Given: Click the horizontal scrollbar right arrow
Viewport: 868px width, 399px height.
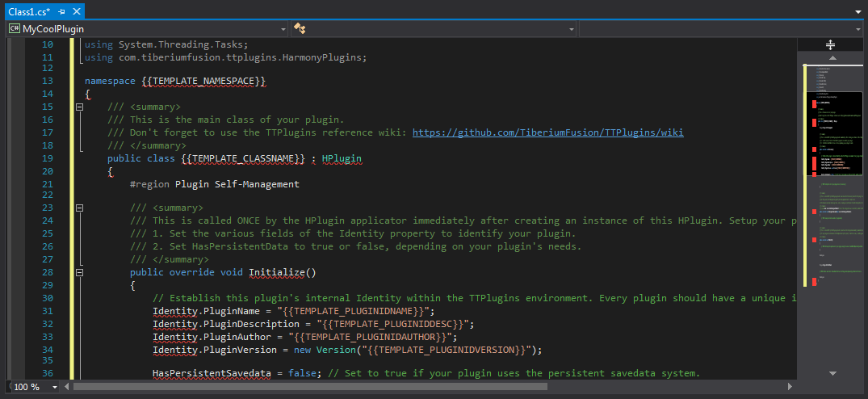Looking at the screenshot, I should [790, 387].
